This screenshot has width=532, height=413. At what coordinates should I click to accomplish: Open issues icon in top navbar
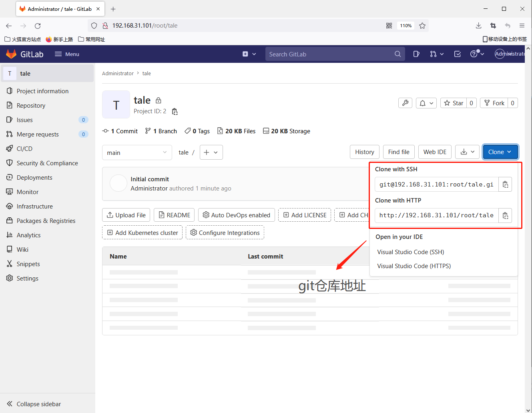(416, 54)
